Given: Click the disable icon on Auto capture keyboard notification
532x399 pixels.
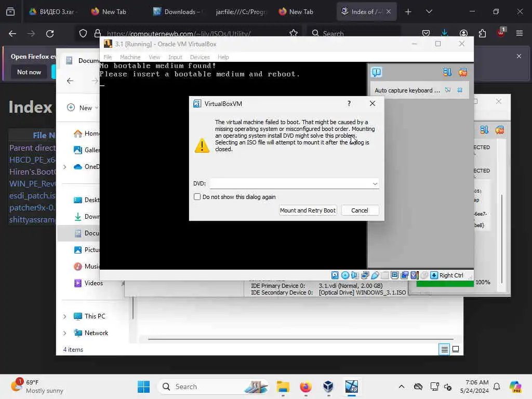Looking at the screenshot, I should 448,90.
